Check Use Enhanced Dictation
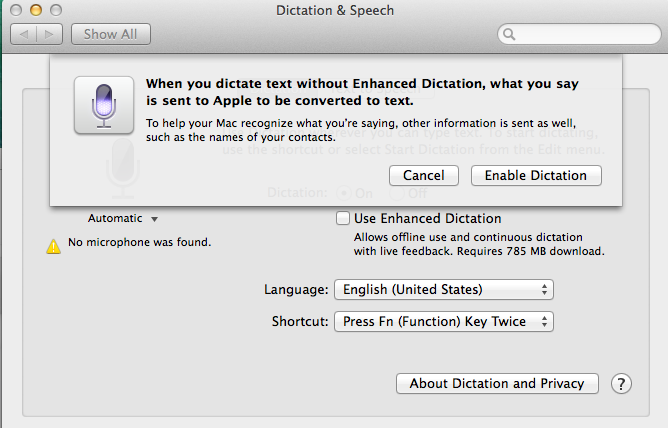This screenshot has height=428, width=668. click(x=343, y=218)
